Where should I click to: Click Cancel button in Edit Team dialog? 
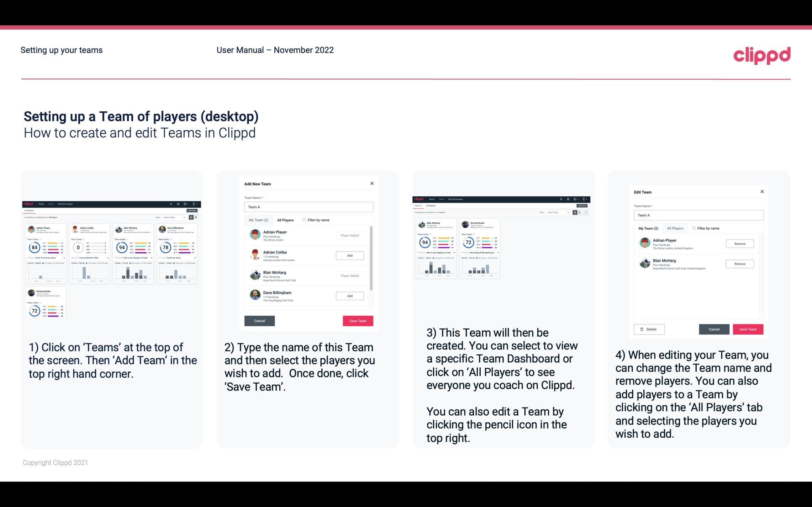[x=715, y=329]
